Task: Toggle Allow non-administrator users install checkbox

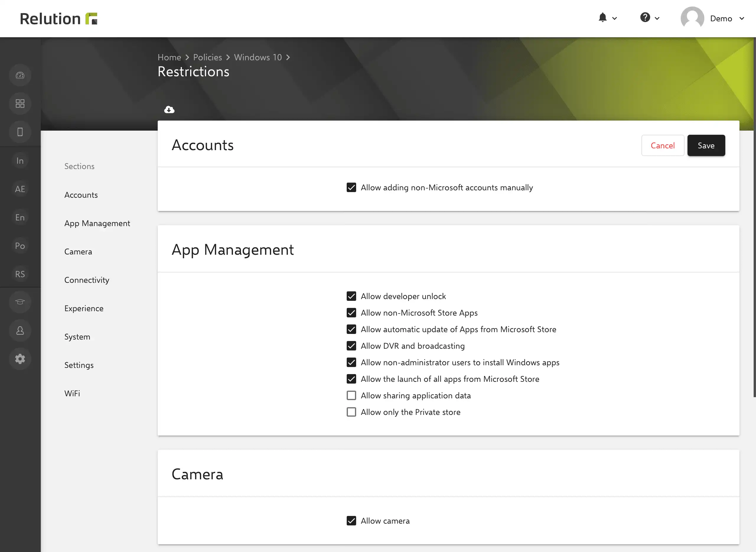Action: pyautogui.click(x=351, y=363)
